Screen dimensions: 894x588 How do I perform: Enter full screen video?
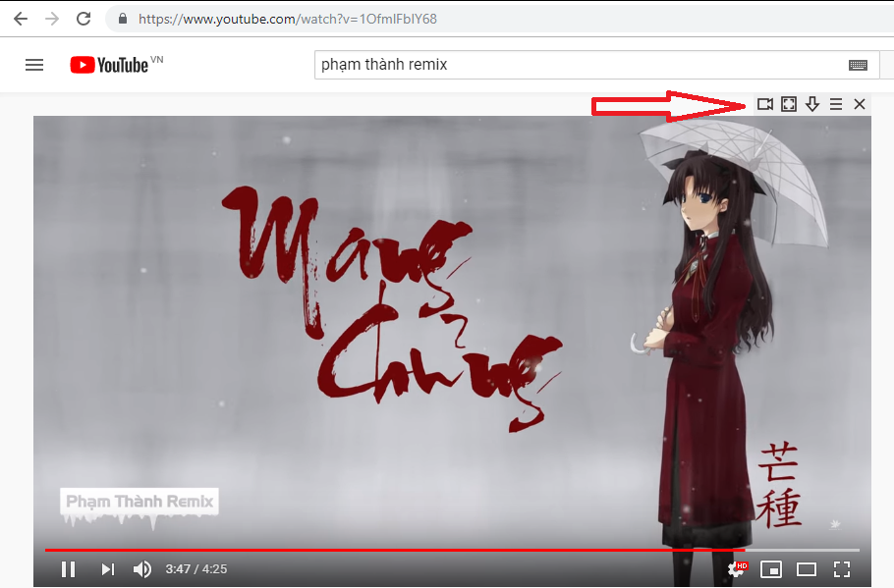click(x=842, y=569)
